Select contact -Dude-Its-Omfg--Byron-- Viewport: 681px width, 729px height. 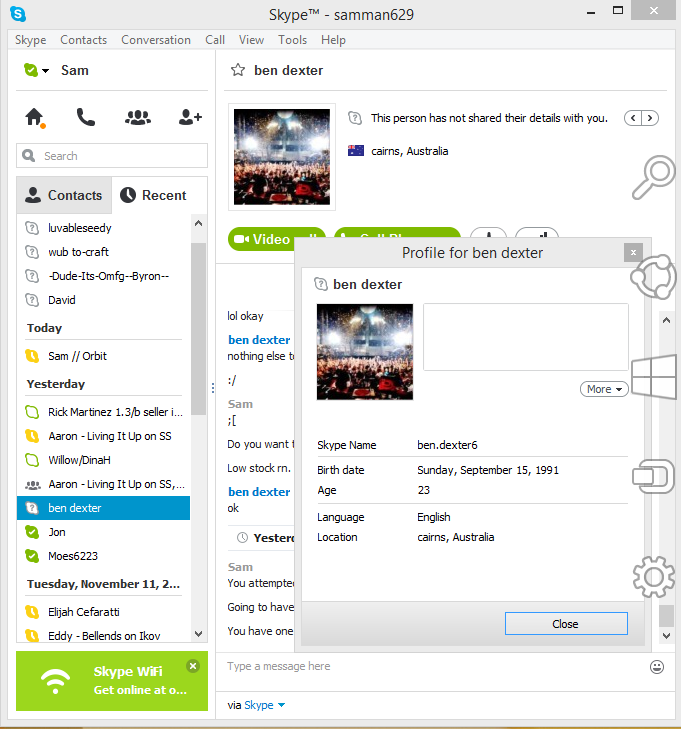(x=103, y=276)
